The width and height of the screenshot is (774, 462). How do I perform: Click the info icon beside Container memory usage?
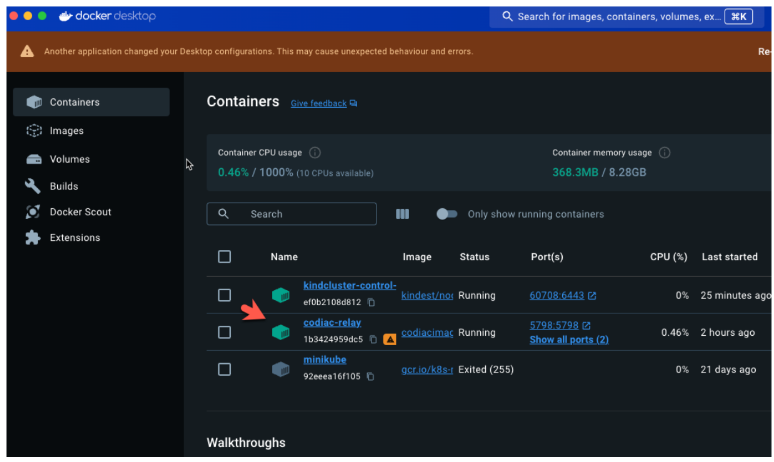(x=664, y=153)
